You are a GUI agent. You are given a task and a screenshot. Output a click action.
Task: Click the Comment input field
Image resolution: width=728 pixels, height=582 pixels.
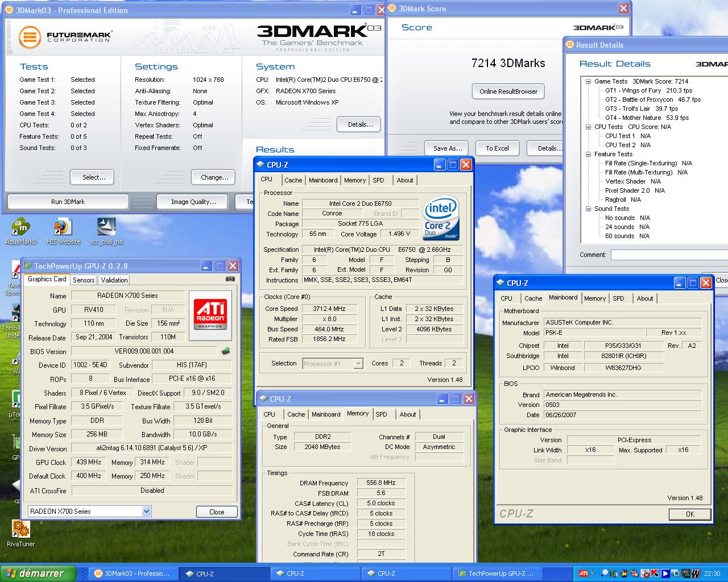669,255
